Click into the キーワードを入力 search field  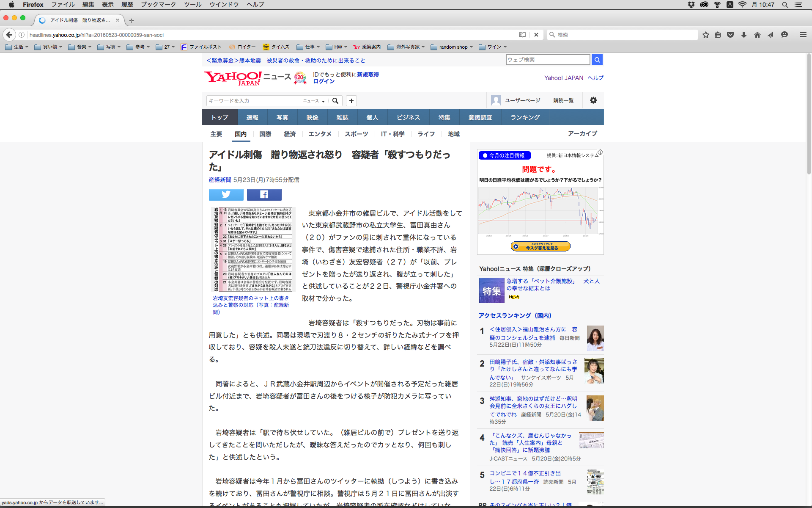pos(254,101)
